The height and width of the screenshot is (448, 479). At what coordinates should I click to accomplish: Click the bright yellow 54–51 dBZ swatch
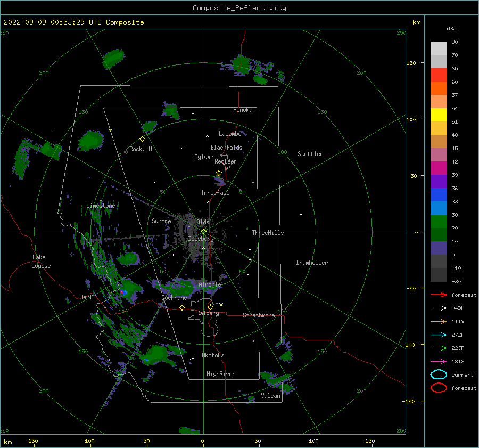click(x=439, y=115)
